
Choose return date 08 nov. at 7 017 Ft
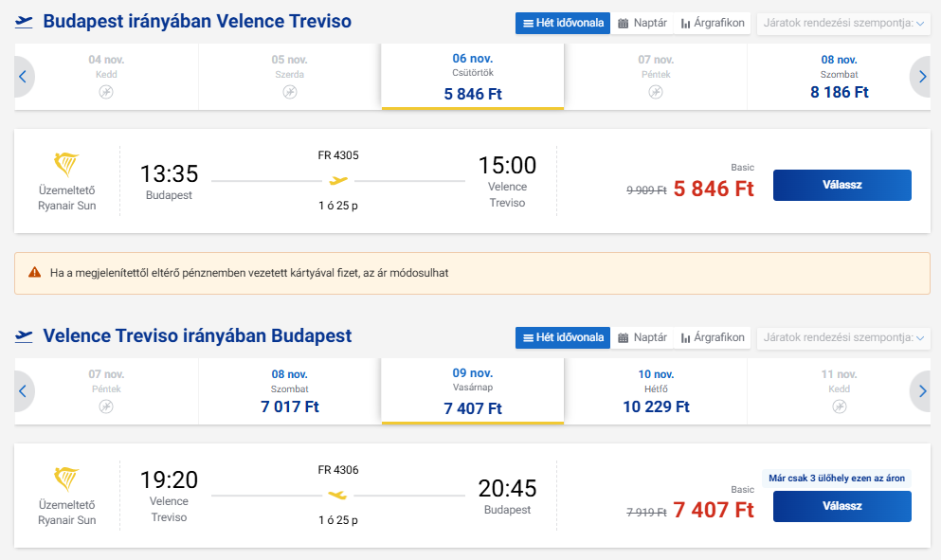(290, 390)
